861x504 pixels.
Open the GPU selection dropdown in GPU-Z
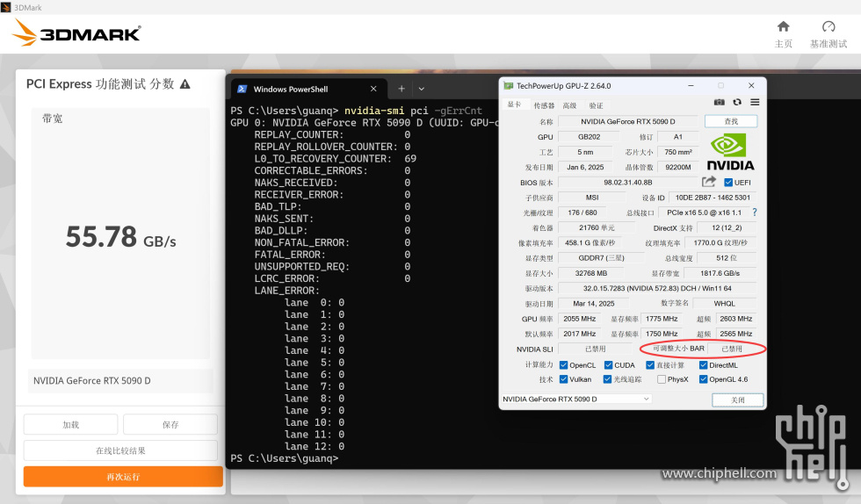(576, 400)
